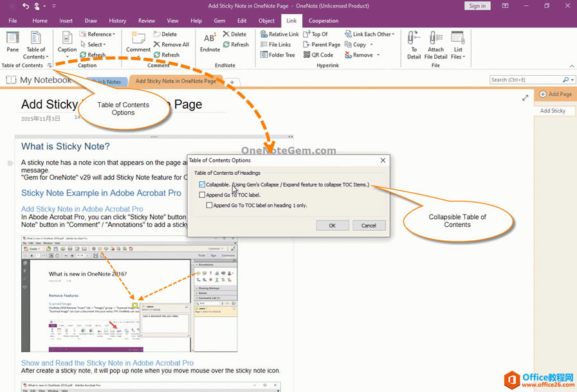Open the Help tab
This screenshot has height=392, width=577.
tap(196, 21)
